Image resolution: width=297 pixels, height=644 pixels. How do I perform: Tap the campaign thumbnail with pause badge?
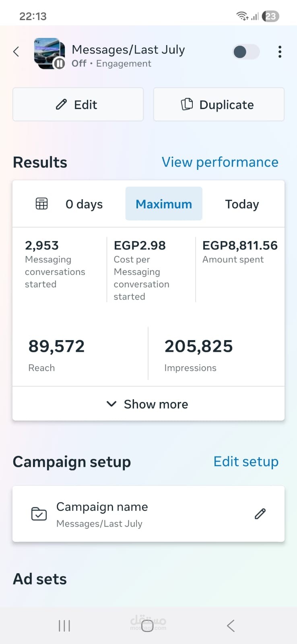[49, 53]
